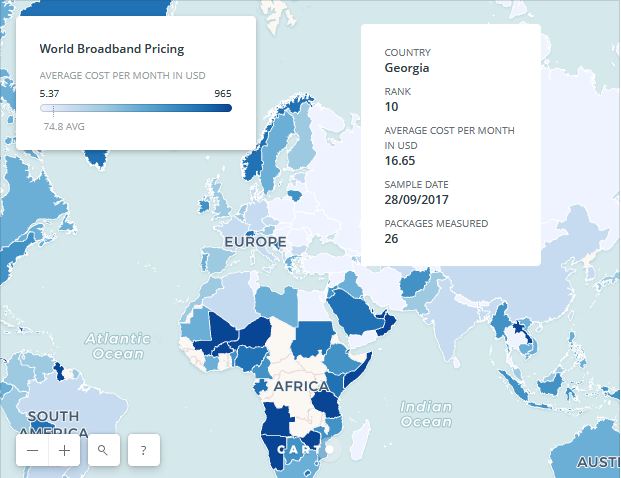Select Greenland on the map
The height and width of the screenshot is (478, 621).
[97, 8]
